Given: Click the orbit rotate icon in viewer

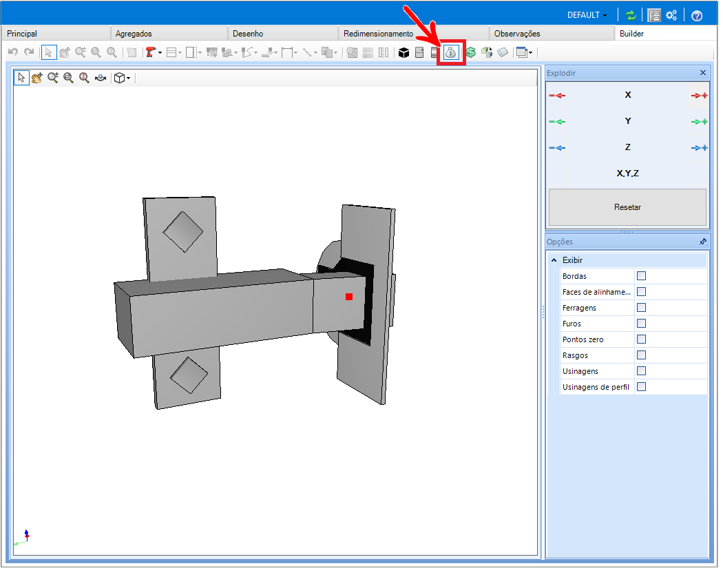Looking at the screenshot, I should [100, 78].
